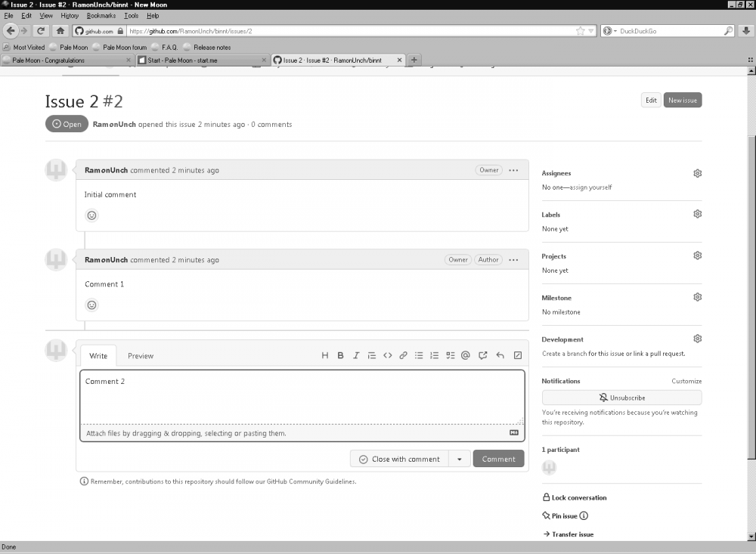Insert a numbered list
Viewport: 756px width, 554px height.
(435, 355)
